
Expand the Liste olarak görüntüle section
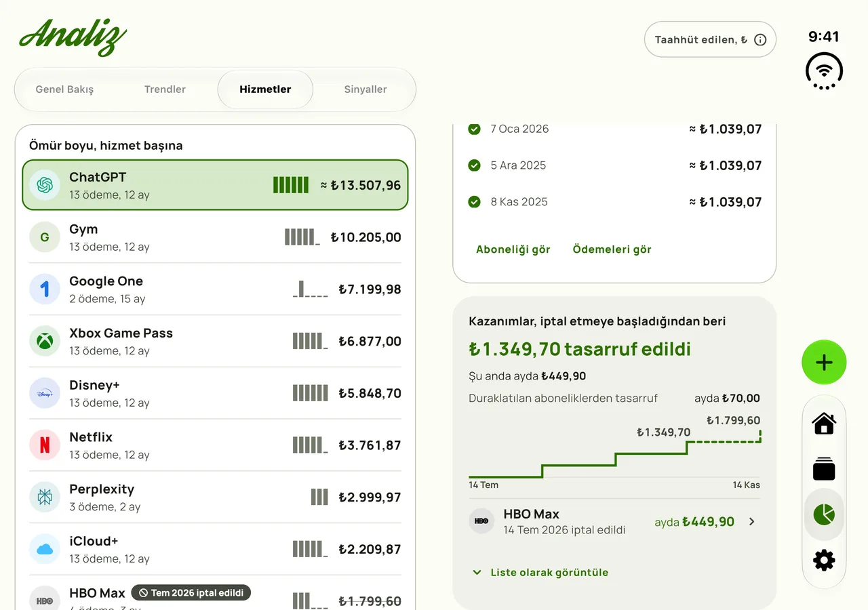click(539, 573)
